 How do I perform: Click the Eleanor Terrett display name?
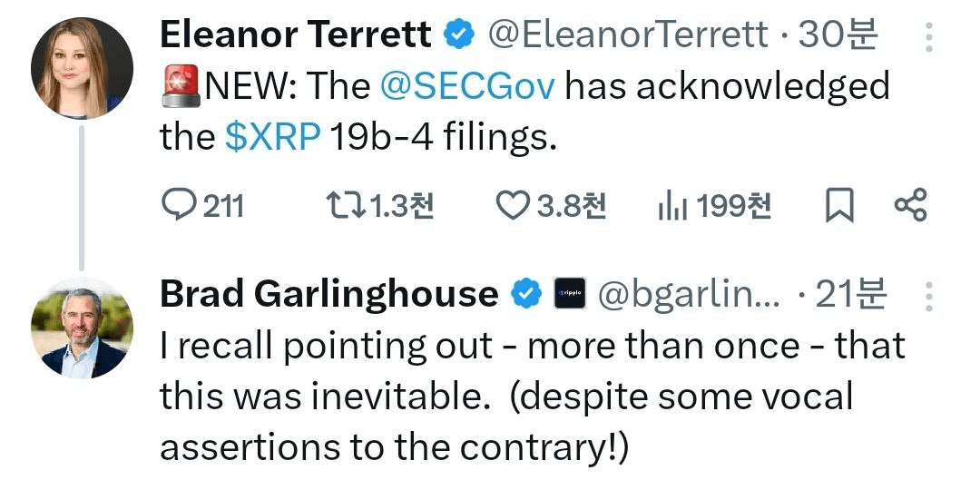point(296,35)
